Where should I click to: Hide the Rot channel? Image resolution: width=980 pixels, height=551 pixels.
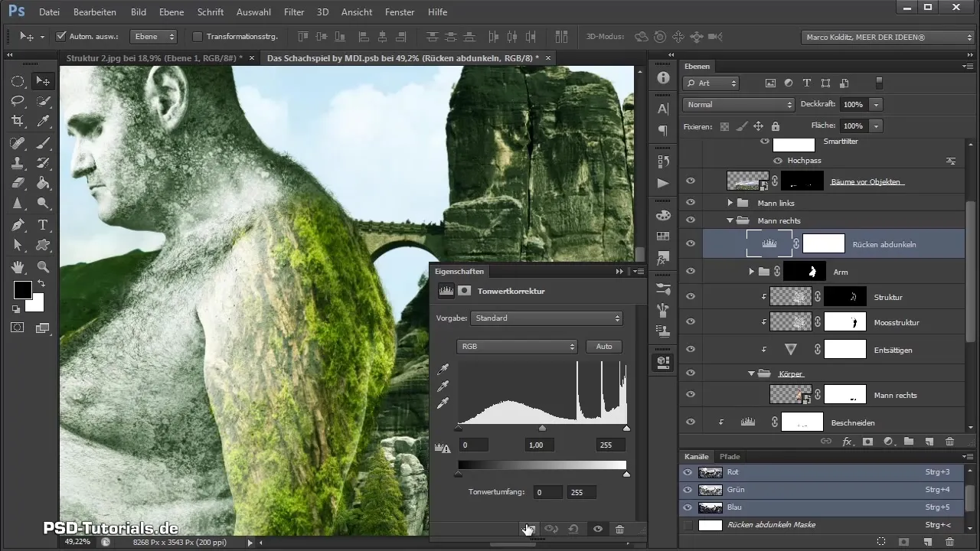688,472
